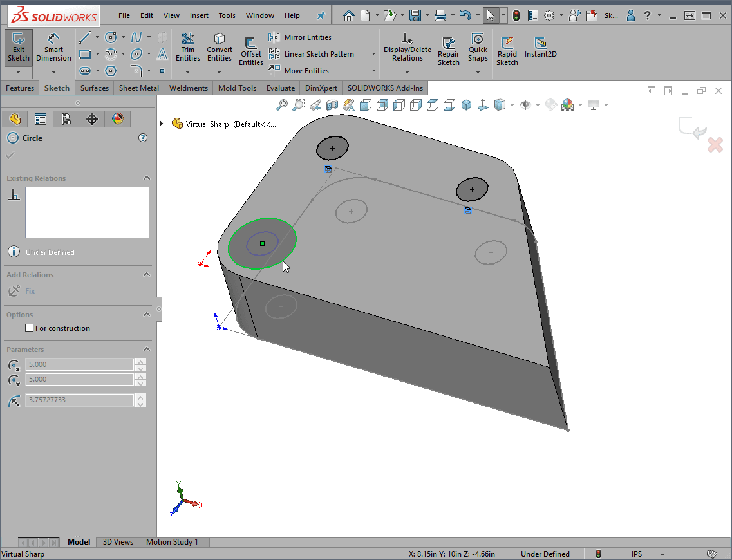Screen dimensions: 732x560
Task: Toggle the For construction checkbox
Action: tap(30, 328)
